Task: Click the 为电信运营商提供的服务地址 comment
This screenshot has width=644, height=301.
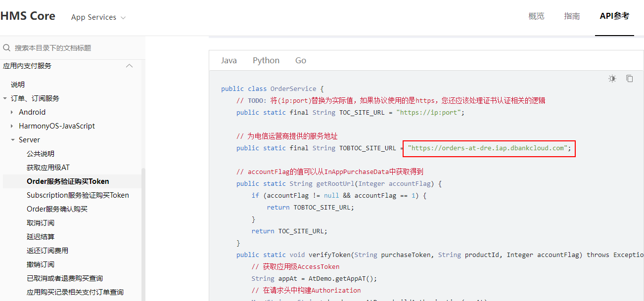Action: point(287,136)
